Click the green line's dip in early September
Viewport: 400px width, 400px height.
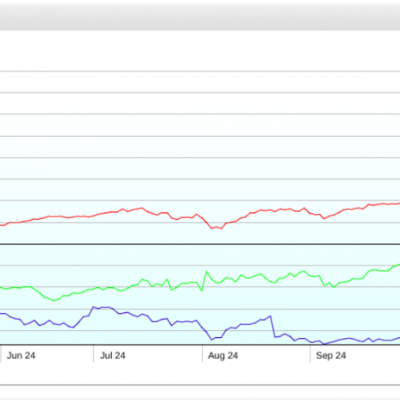(333, 287)
